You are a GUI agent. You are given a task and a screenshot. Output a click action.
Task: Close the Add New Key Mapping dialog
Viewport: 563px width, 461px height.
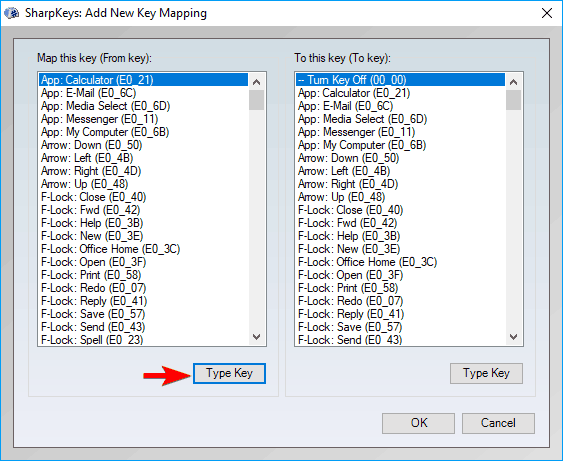(x=546, y=13)
